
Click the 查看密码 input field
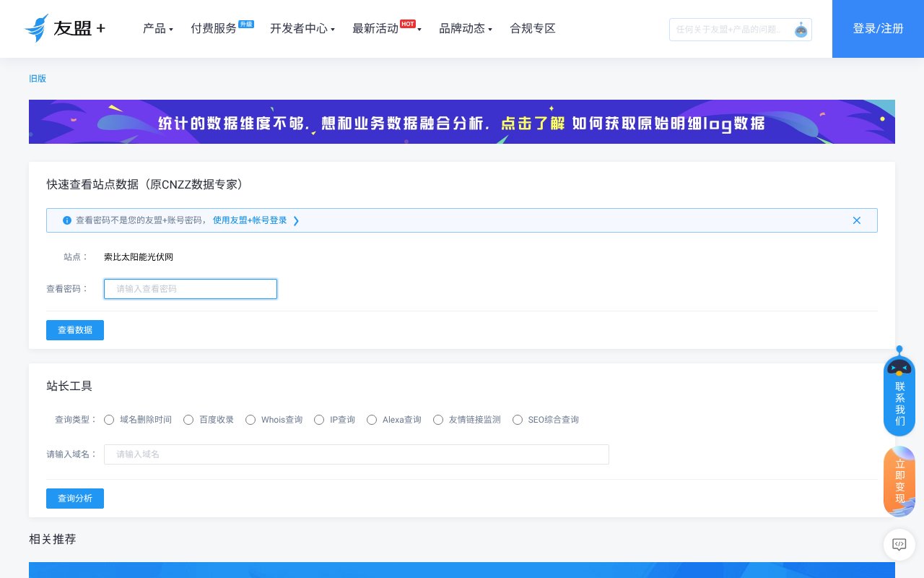pyautogui.click(x=190, y=289)
